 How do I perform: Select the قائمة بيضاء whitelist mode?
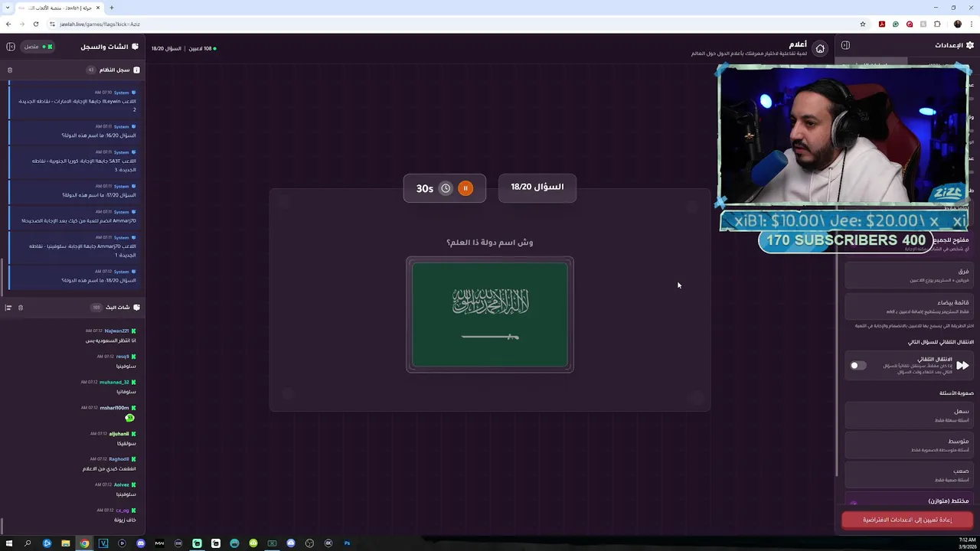[x=908, y=306]
